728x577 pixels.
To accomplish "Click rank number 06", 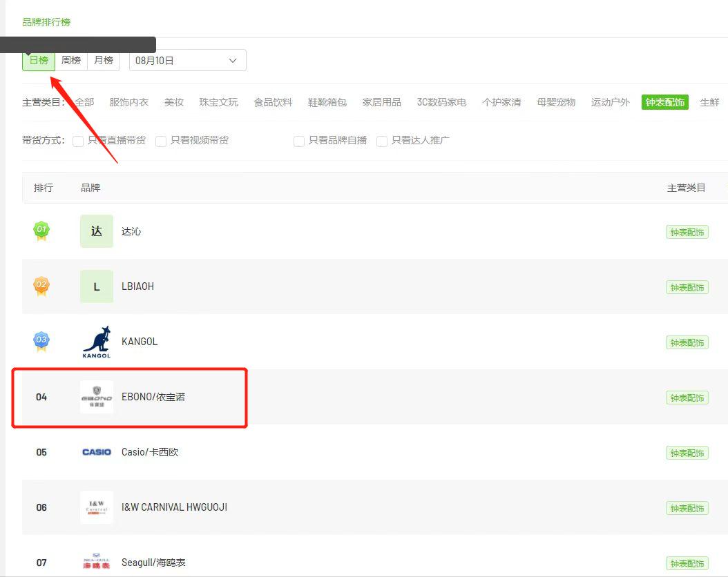I will pyautogui.click(x=41, y=507).
